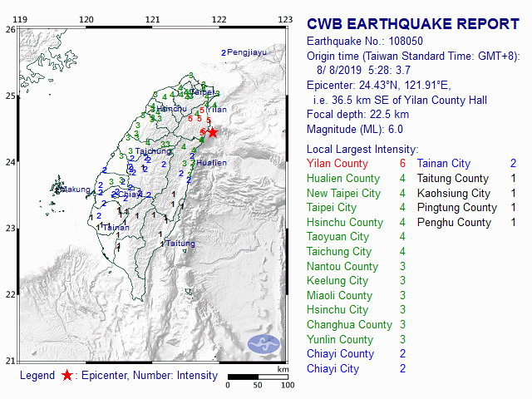
Task: Click the 'Chiayi City' intensity row
Action: coord(356,369)
